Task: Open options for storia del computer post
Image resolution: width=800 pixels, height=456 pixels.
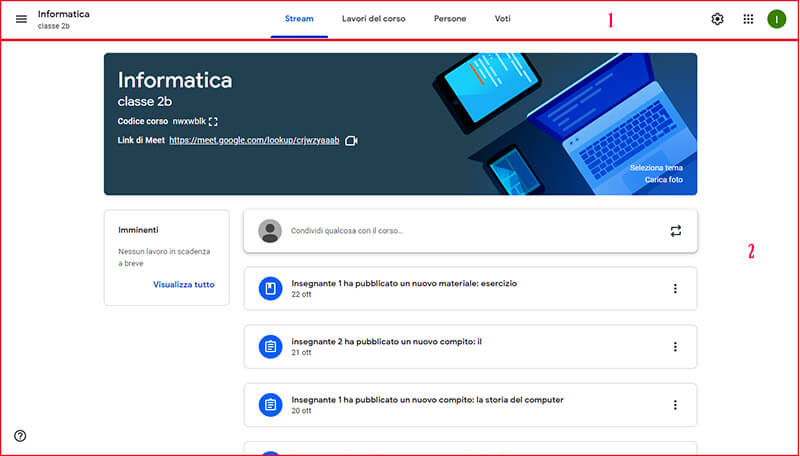Action: pyautogui.click(x=675, y=405)
